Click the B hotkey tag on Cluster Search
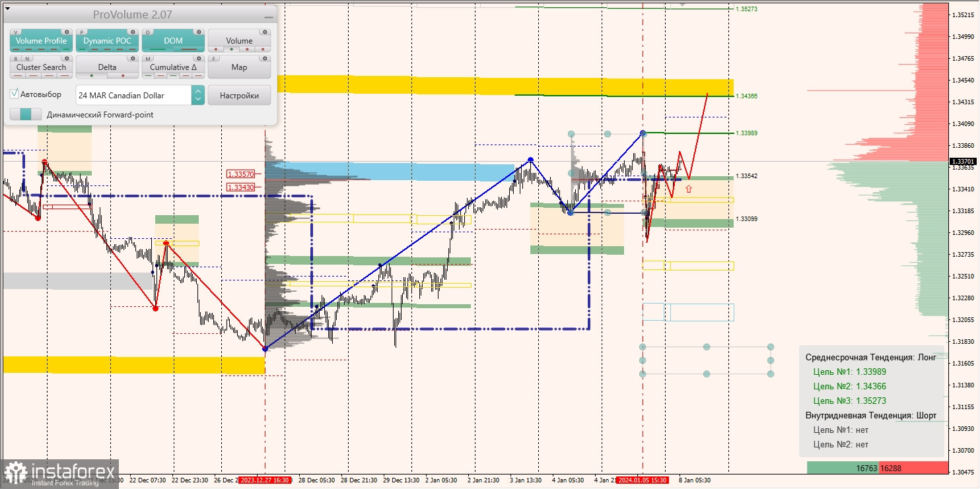The height and width of the screenshot is (489, 980). 16,58
